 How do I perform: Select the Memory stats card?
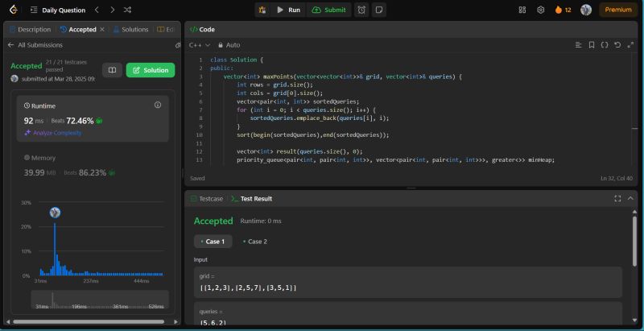(x=93, y=165)
